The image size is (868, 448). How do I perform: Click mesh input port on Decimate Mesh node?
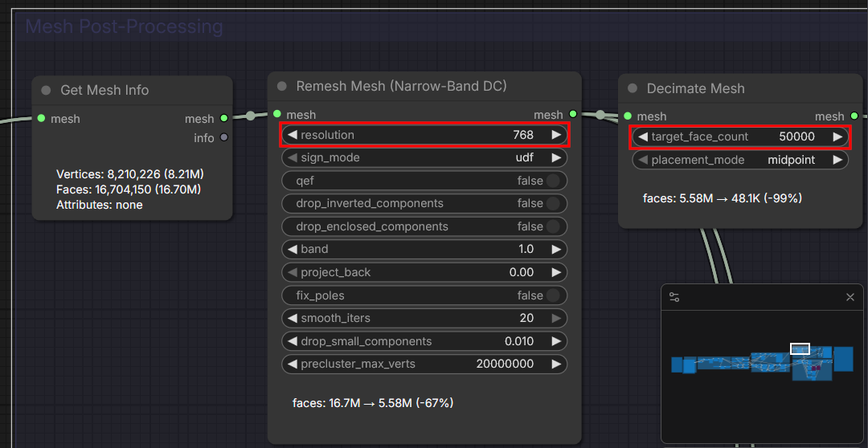coord(627,116)
